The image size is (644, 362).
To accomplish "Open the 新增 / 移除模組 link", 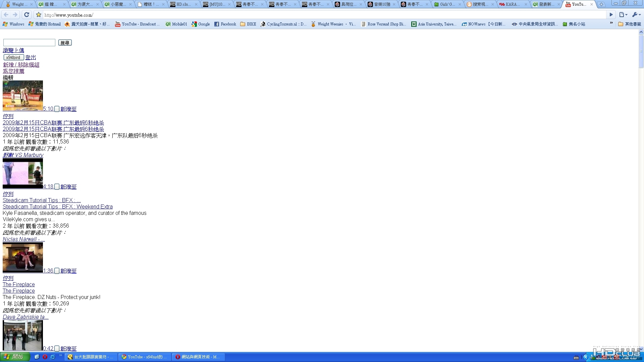I will pyautogui.click(x=21, y=65).
